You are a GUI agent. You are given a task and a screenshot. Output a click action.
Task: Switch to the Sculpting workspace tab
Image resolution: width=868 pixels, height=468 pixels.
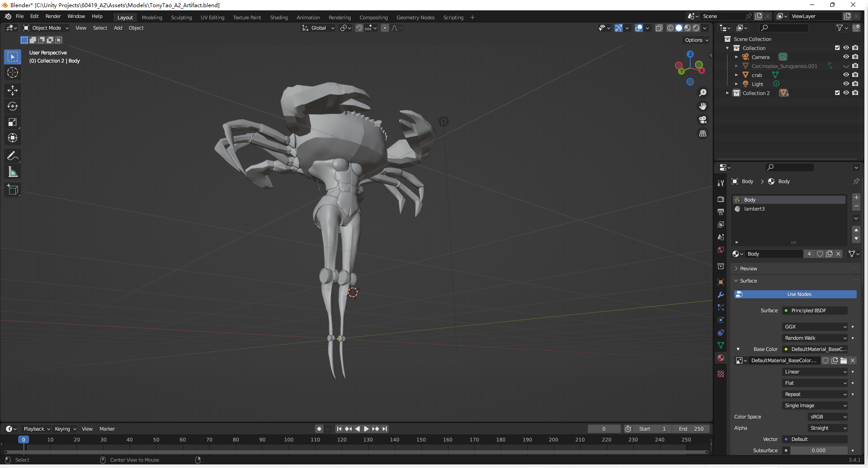click(181, 18)
